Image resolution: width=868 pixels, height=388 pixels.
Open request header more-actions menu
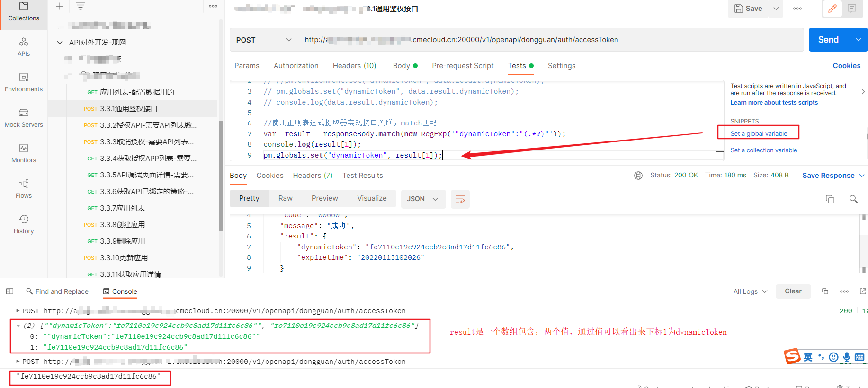tap(797, 9)
